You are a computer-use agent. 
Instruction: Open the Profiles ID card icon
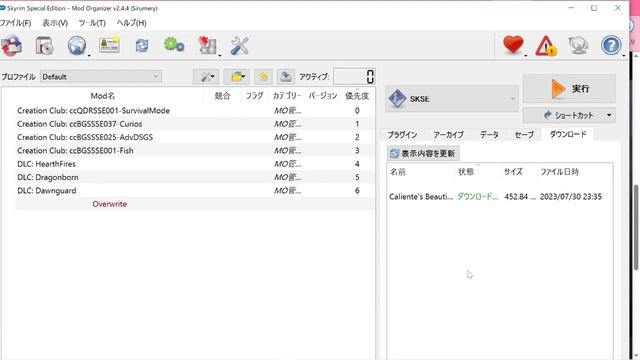click(x=109, y=45)
